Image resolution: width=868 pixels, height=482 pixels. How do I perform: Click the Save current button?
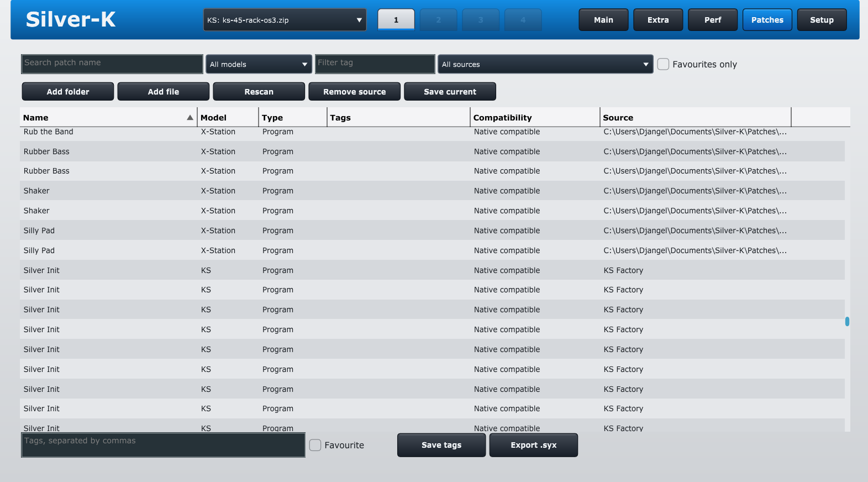click(x=450, y=91)
